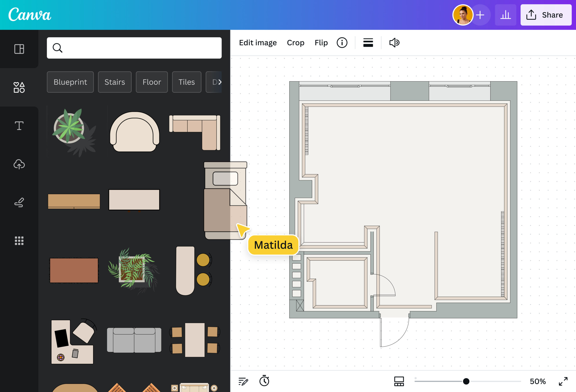This screenshot has height=392, width=576.
Task: Click the Upload media icon
Action: (x=19, y=164)
